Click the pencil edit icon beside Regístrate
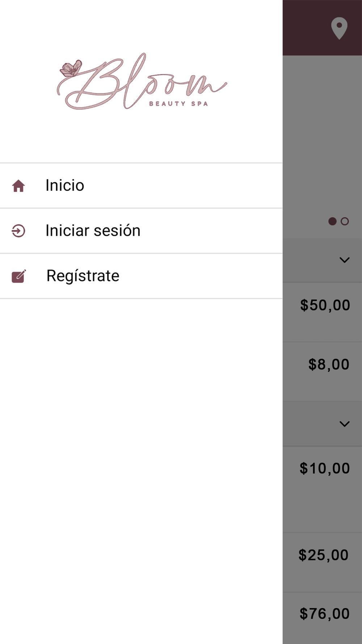 [x=18, y=276]
